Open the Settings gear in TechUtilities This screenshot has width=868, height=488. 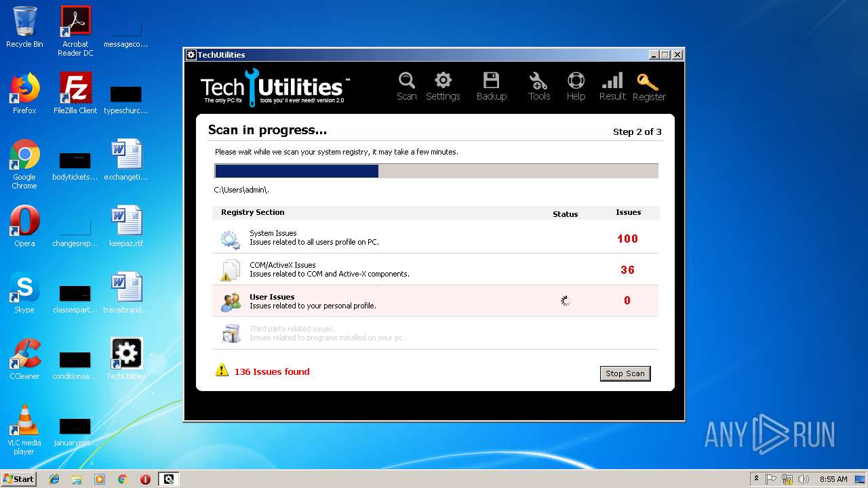coord(443,86)
